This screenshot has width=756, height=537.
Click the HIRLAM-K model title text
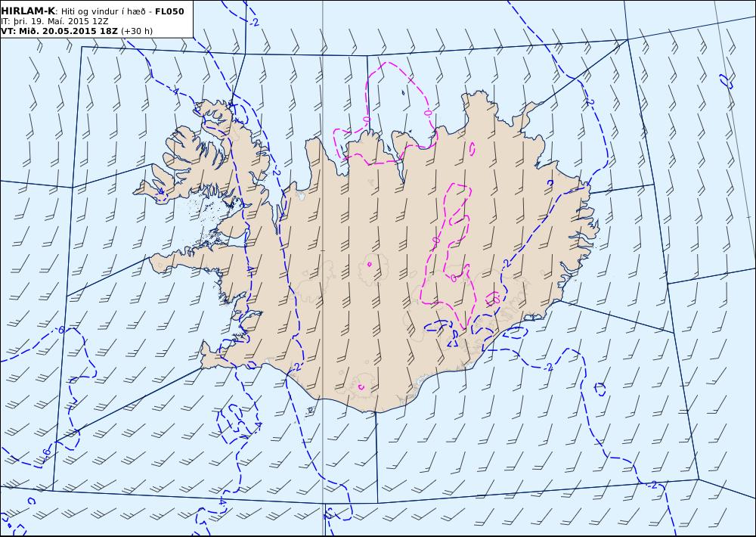tap(29, 11)
